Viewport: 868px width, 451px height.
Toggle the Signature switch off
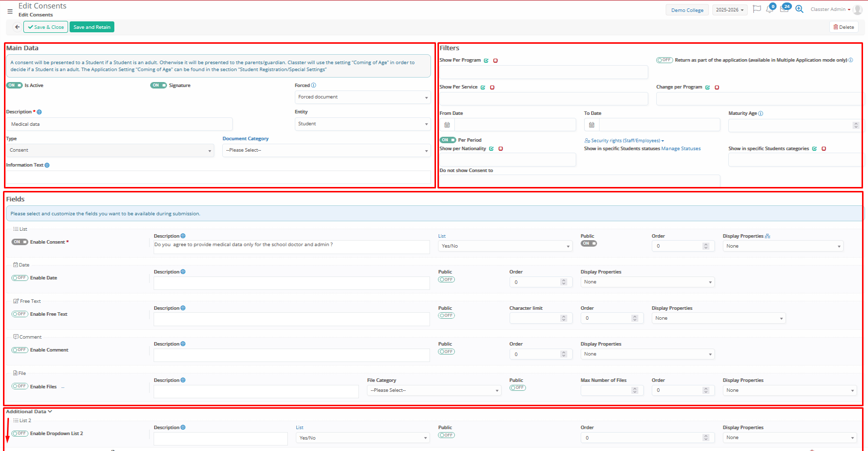tap(159, 86)
